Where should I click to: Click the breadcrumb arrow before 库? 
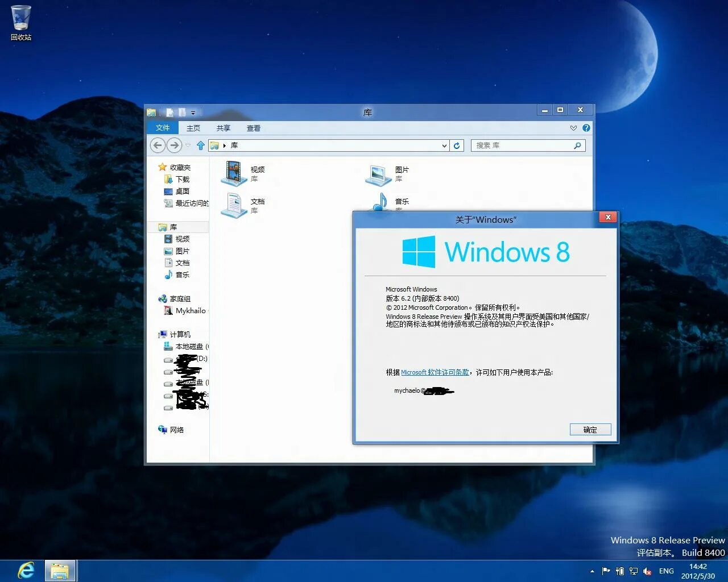pyautogui.click(x=225, y=145)
